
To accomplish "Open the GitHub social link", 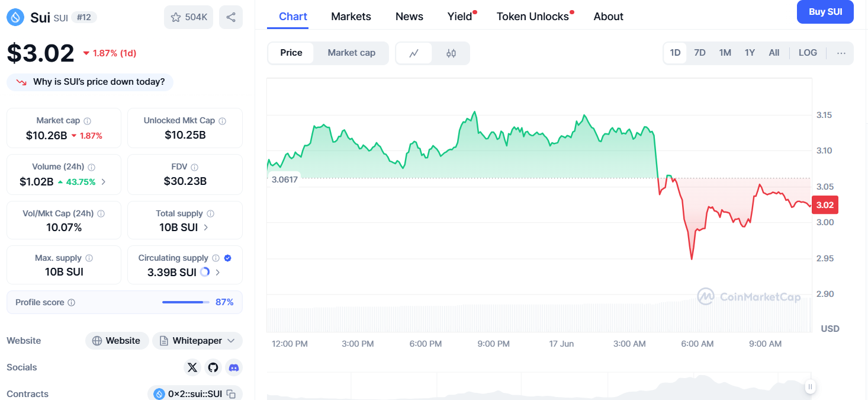I will (213, 367).
